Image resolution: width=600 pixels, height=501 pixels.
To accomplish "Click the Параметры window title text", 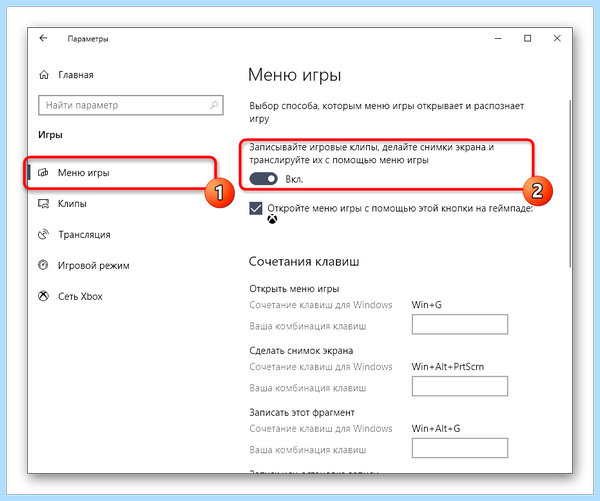I will tap(88, 39).
